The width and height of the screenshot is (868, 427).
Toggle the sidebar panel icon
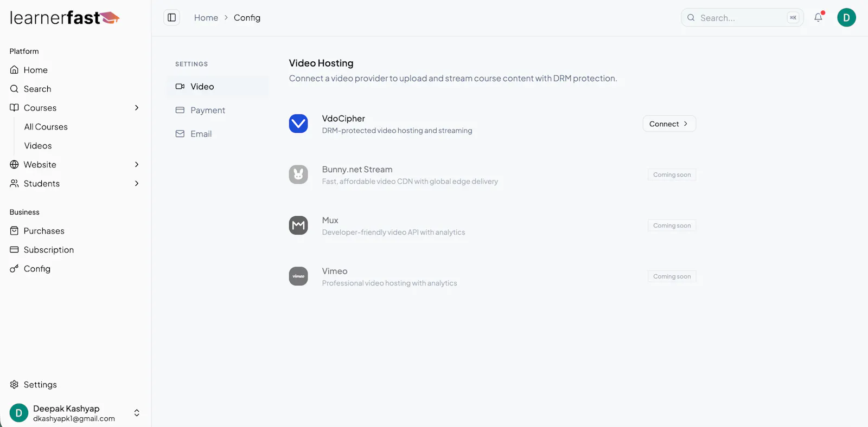pyautogui.click(x=171, y=17)
